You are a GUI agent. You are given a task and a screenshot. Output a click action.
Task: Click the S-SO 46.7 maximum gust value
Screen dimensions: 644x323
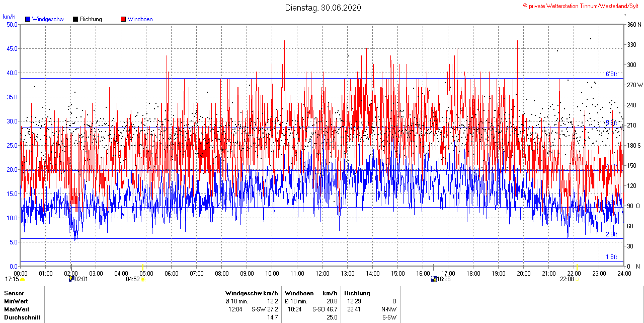[325, 309]
